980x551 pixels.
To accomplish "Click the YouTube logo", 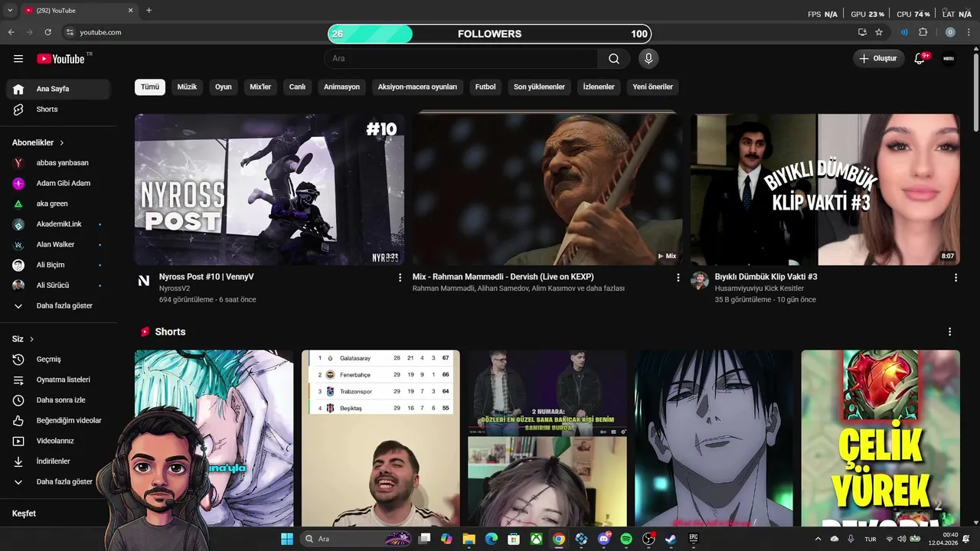I will coord(60,58).
